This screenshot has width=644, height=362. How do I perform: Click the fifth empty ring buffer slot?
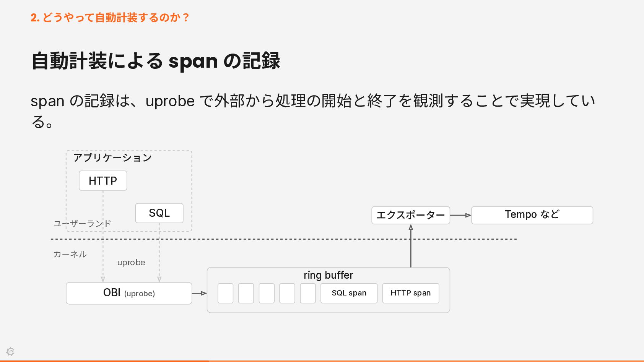[x=308, y=293]
